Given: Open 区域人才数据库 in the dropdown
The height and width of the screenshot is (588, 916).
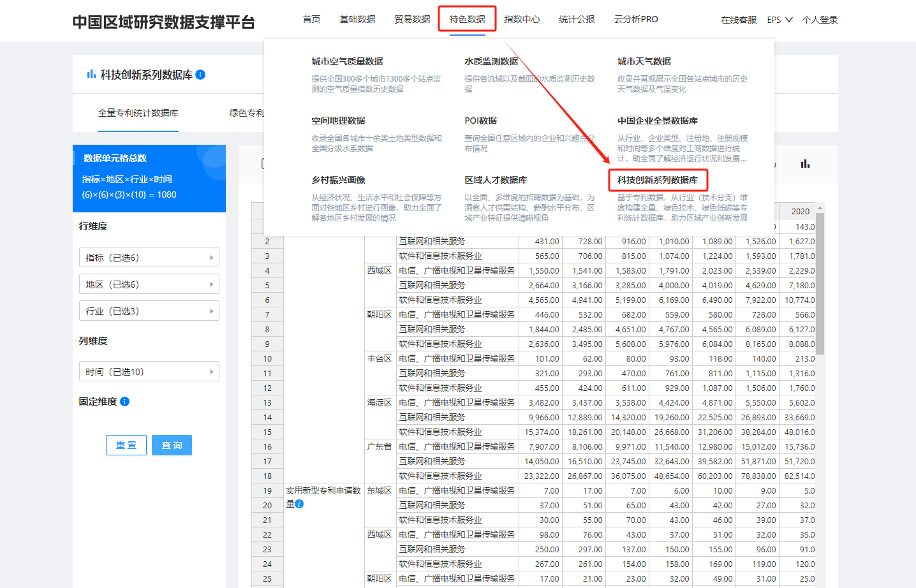Looking at the screenshot, I should click(x=496, y=180).
